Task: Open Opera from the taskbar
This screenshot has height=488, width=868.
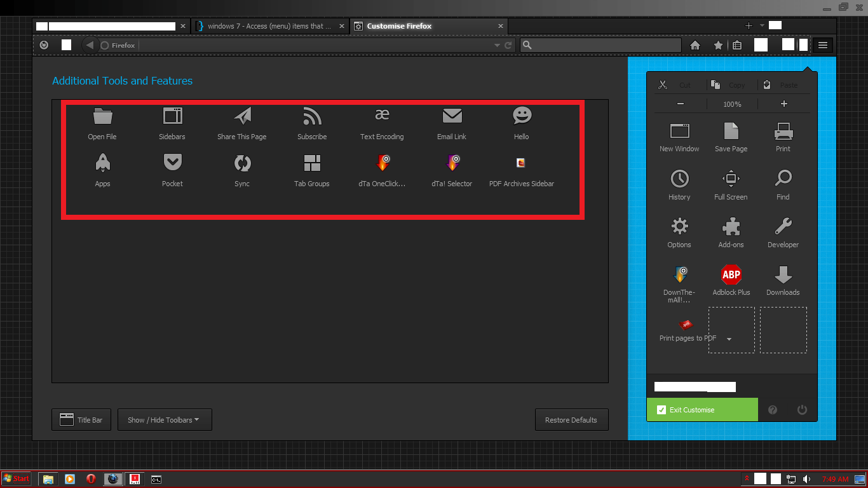Action: coord(91,479)
